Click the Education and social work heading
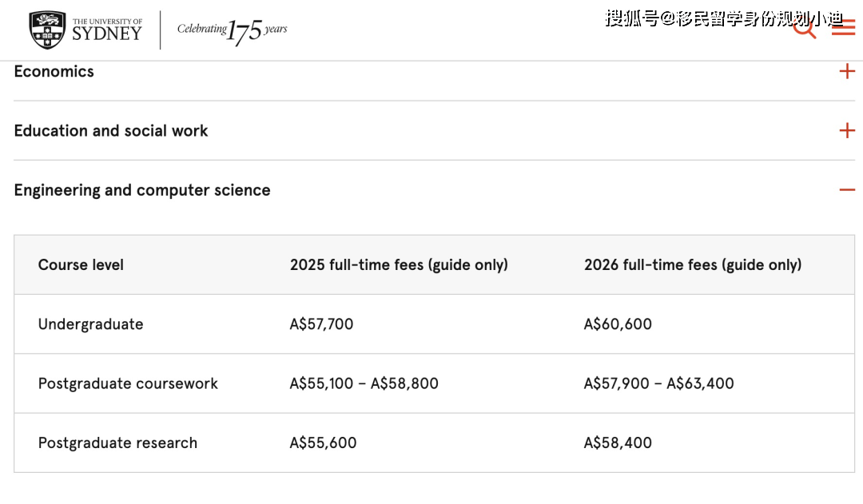 click(111, 131)
